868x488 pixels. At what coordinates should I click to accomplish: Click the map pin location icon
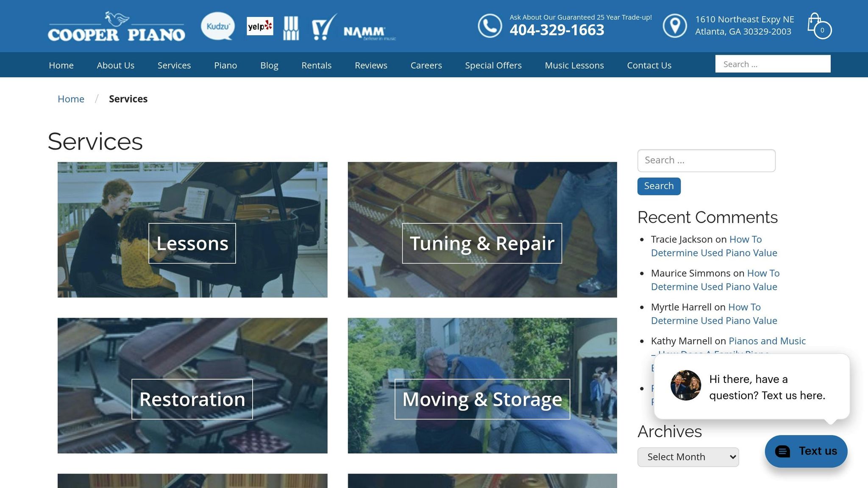point(675,26)
